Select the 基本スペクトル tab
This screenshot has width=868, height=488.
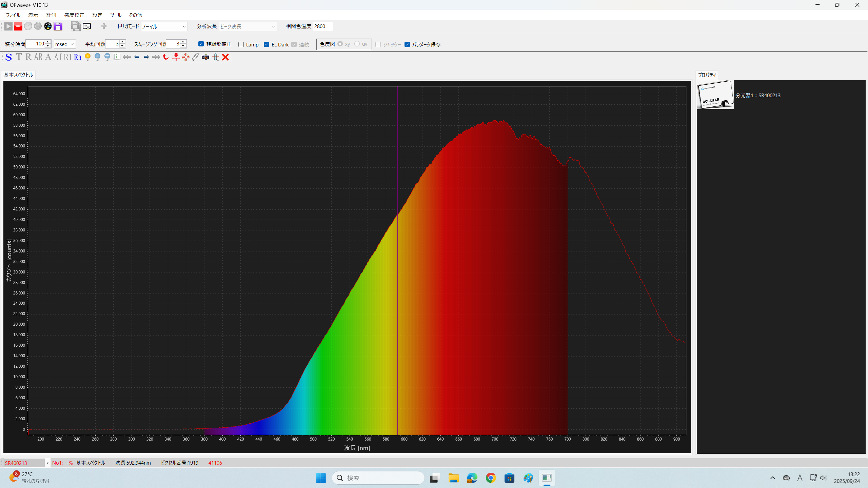18,75
